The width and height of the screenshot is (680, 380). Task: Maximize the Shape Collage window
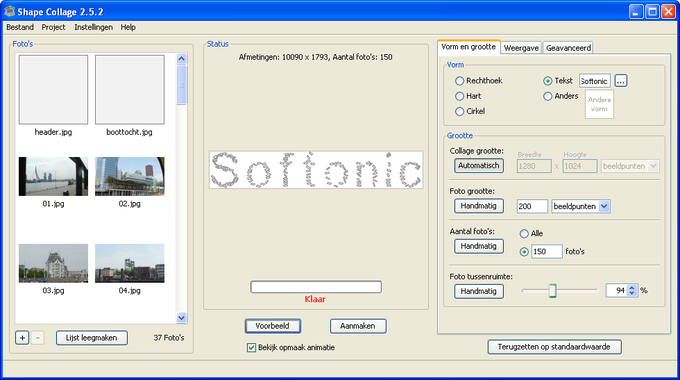652,11
